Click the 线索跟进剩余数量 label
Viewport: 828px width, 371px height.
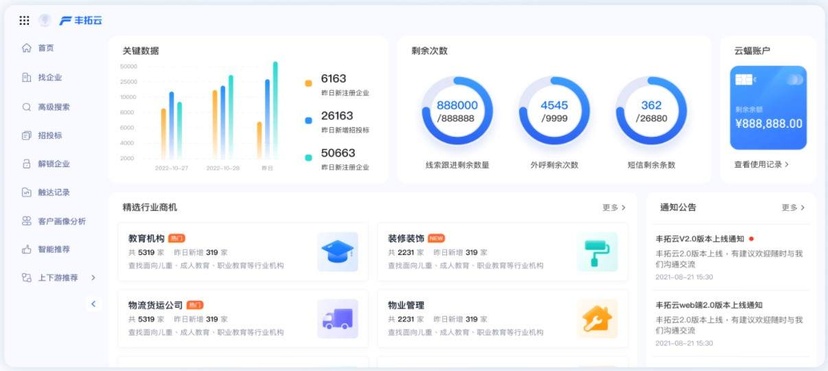457,165
